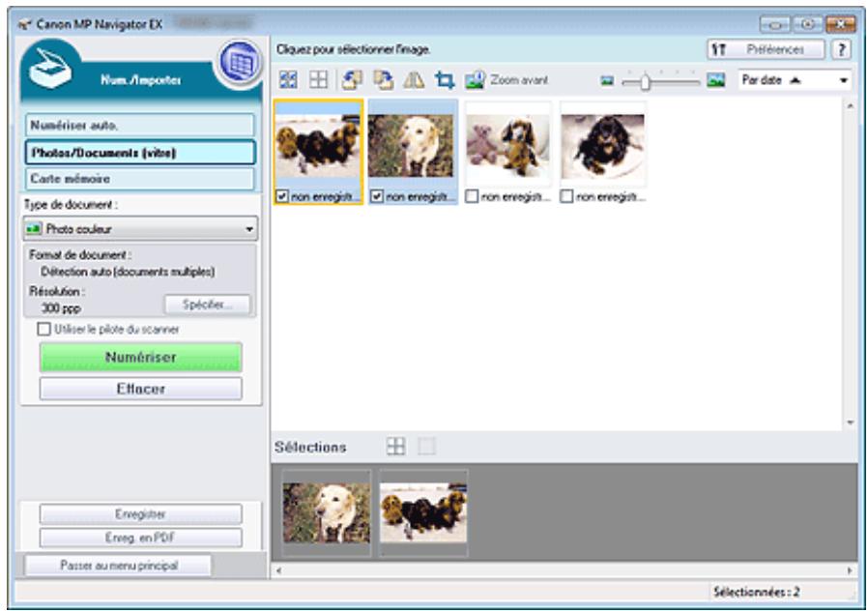Viewport: 868px width, 611px height.
Task: Click thumbnail pane scroll down arrow
Action: [x=851, y=423]
